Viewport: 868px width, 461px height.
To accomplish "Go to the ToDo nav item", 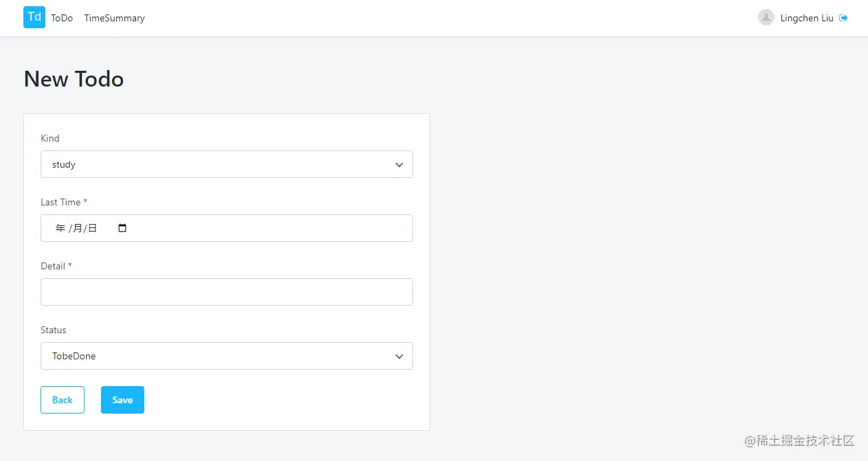I will pos(62,19).
